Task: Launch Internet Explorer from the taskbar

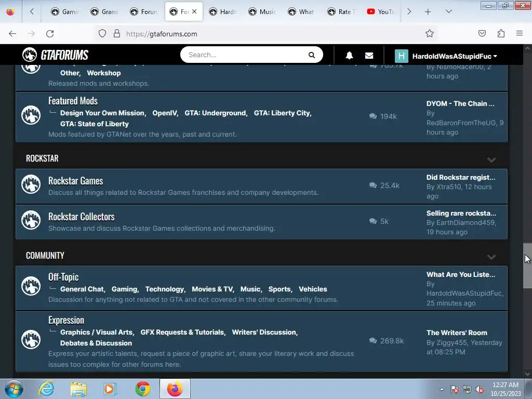Action: (x=46, y=389)
